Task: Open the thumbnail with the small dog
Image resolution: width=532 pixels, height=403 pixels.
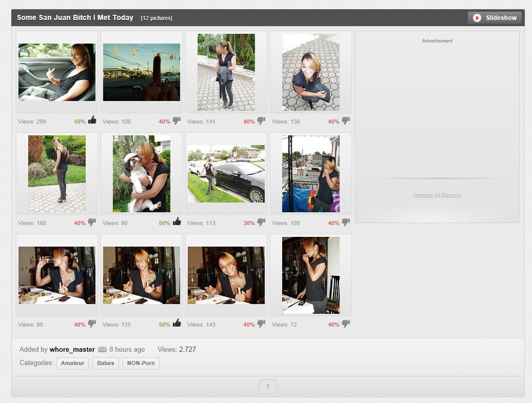Action: click(142, 174)
